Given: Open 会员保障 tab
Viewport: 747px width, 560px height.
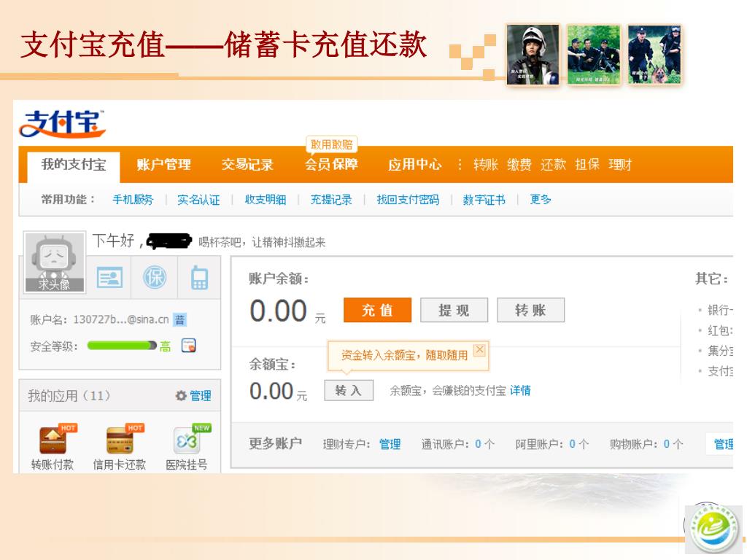Looking at the screenshot, I should tap(331, 165).
